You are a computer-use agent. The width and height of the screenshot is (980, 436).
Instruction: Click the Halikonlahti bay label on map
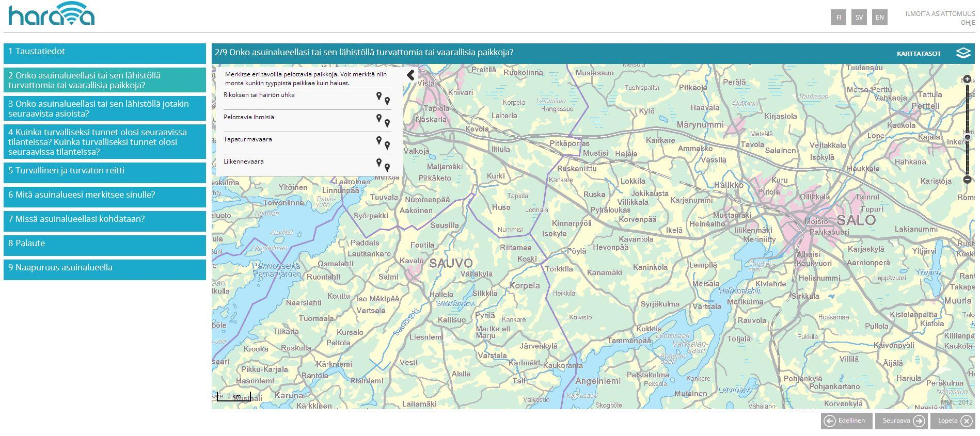(740, 291)
